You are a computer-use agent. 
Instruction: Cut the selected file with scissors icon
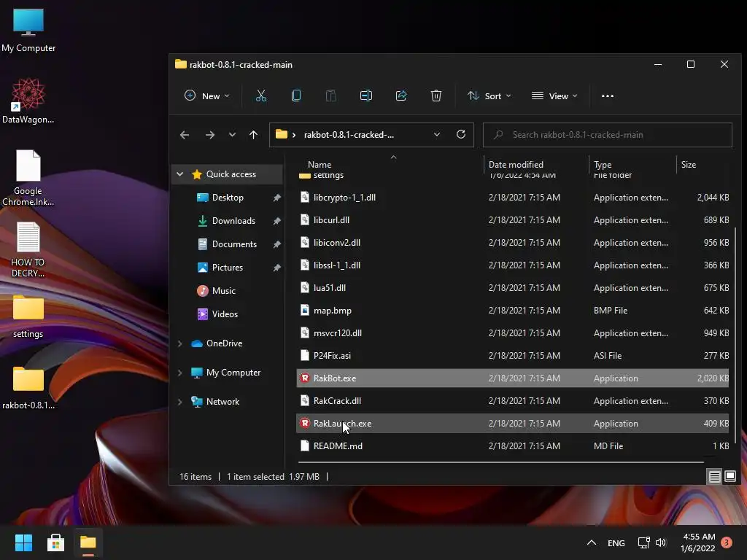pos(261,96)
